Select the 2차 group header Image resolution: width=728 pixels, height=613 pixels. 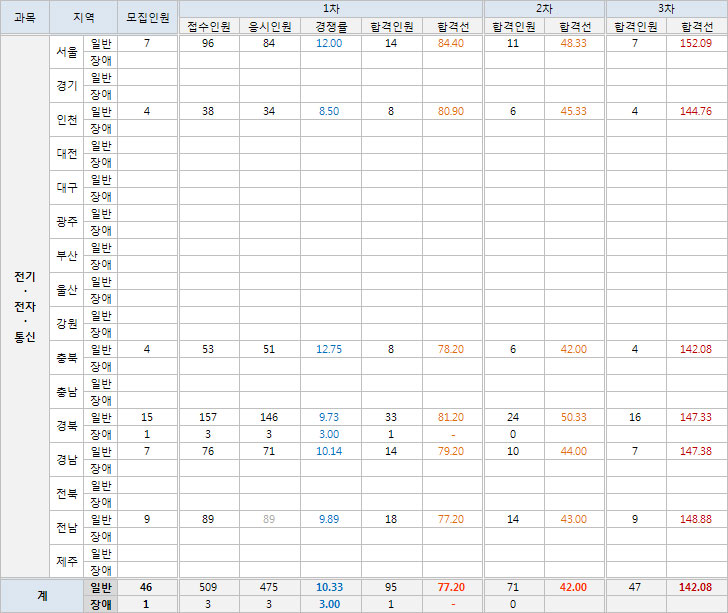point(544,8)
